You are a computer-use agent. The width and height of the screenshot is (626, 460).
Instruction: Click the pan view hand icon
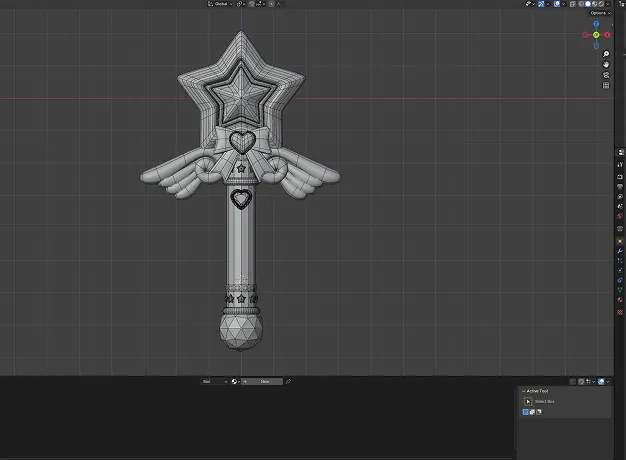pos(606,64)
